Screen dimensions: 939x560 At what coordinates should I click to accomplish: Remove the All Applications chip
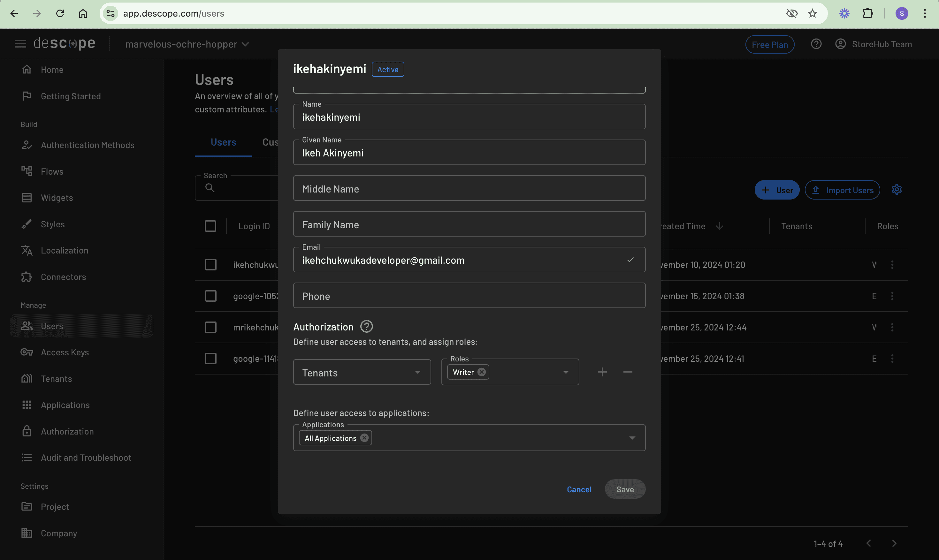coord(364,438)
